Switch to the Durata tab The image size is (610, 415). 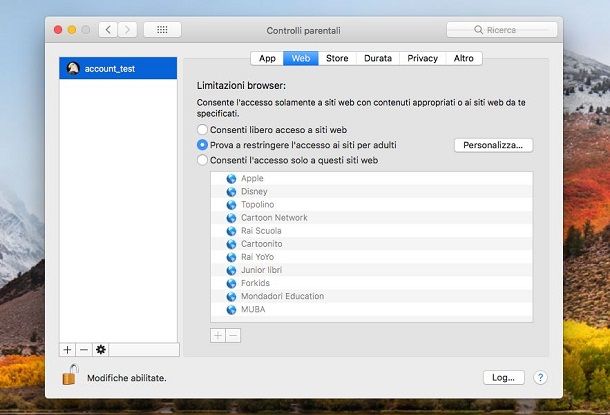coord(378,58)
